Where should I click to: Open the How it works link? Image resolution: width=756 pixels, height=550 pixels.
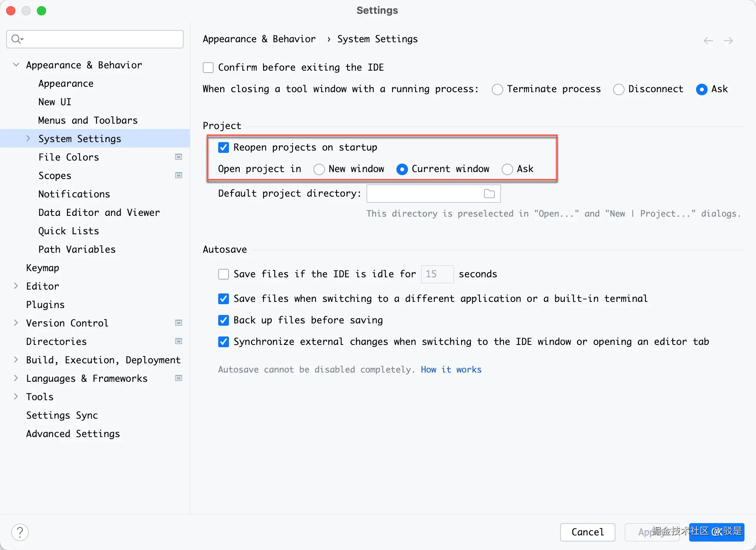click(x=451, y=369)
